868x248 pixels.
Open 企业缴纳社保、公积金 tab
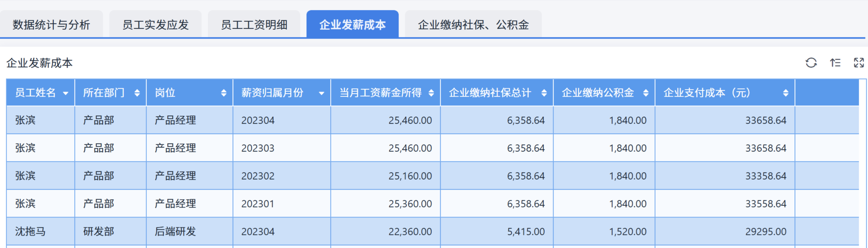point(473,24)
